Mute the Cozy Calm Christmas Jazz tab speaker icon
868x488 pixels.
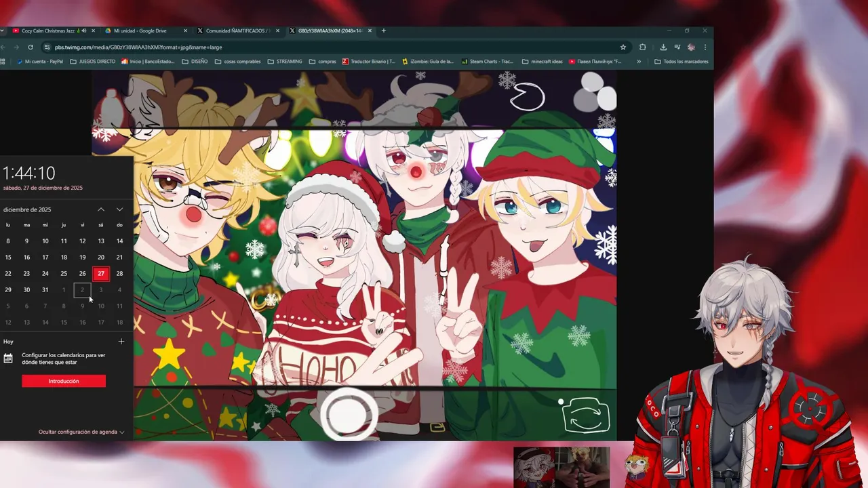tap(84, 30)
